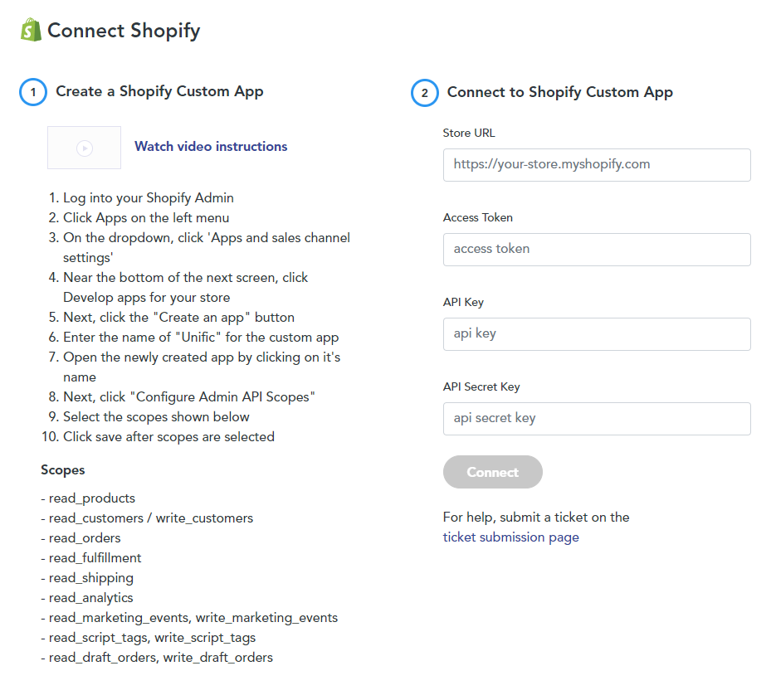
Task: Click the Connect button
Action: tap(492, 472)
